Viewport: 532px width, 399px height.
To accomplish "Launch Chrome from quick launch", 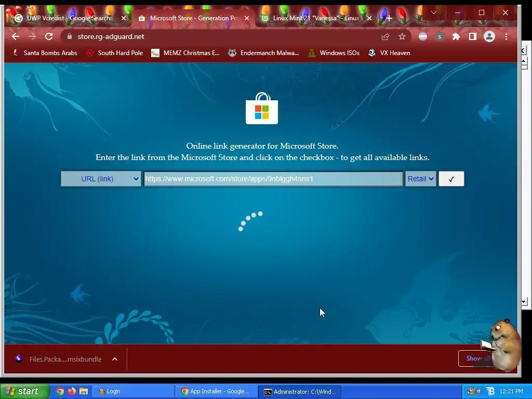I will (60, 391).
